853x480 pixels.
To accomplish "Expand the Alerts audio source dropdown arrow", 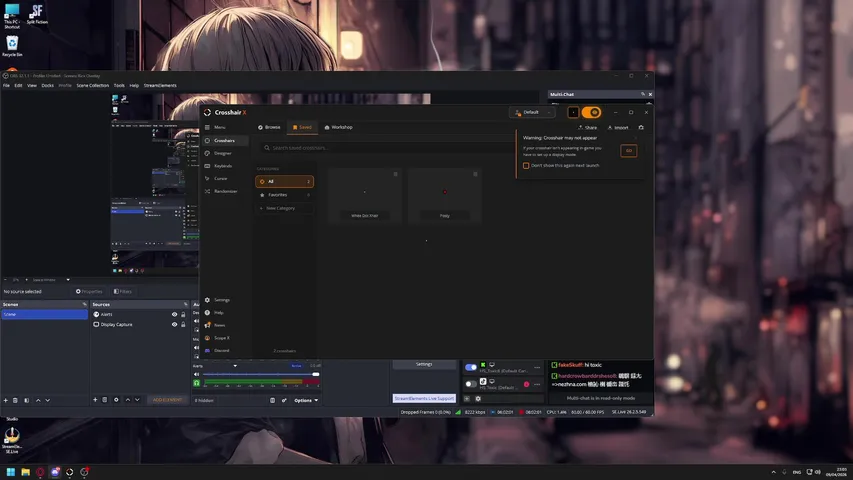I will [235, 366].
